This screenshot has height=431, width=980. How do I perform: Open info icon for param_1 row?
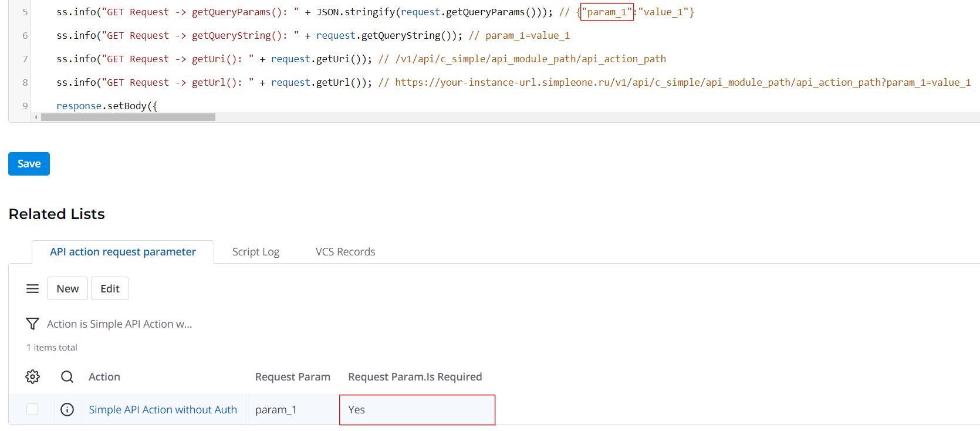pos(67,409)
